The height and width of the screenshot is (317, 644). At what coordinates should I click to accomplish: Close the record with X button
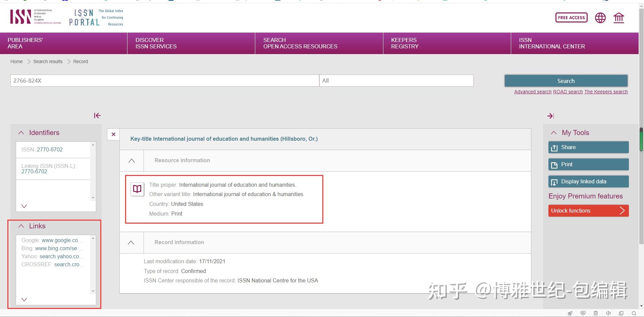113,134
